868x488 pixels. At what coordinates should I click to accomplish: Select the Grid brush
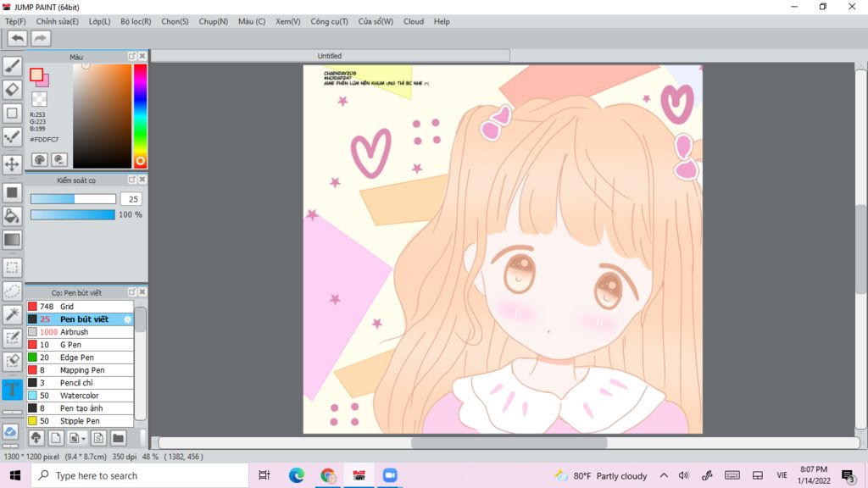[x=81, y=307]
